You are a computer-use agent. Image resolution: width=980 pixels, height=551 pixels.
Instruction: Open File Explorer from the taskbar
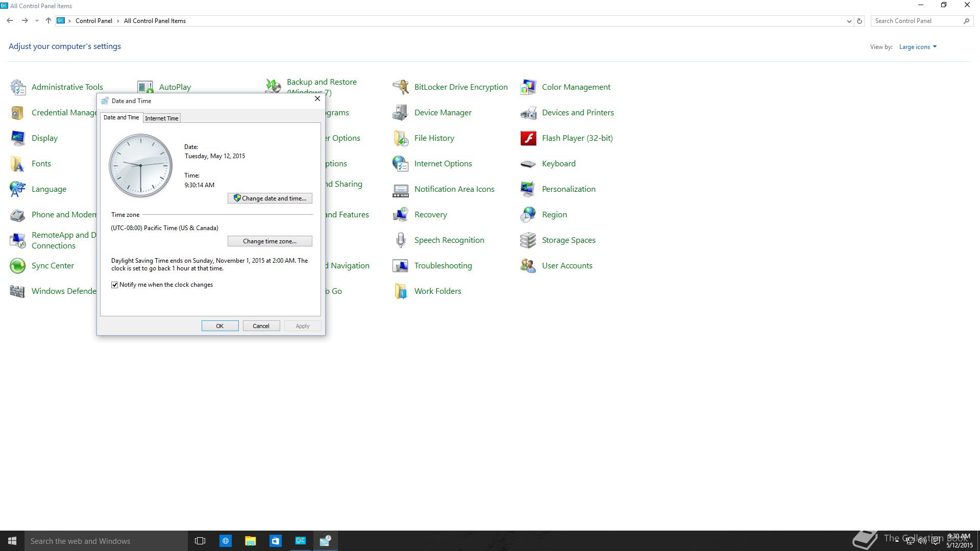click(250, 541)
